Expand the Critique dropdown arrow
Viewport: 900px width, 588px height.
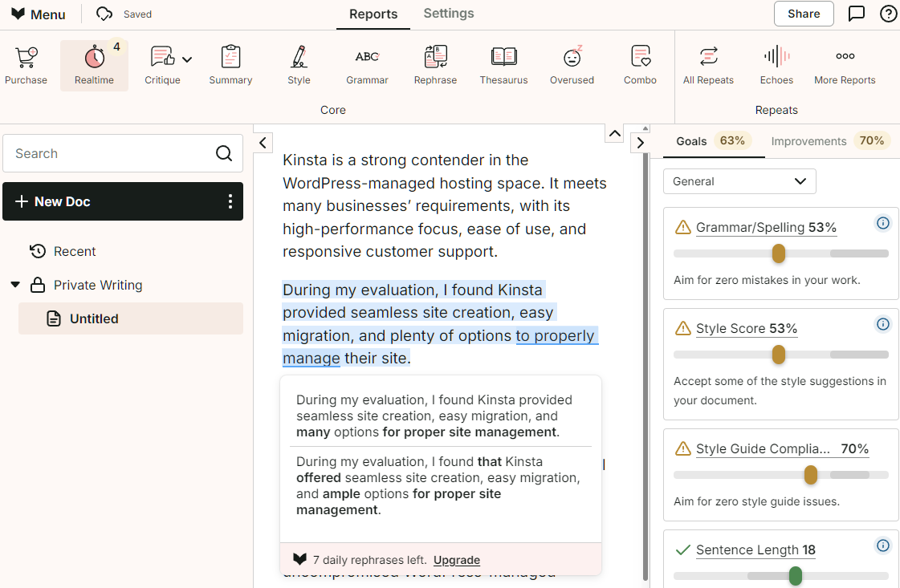tap(187, 59)
